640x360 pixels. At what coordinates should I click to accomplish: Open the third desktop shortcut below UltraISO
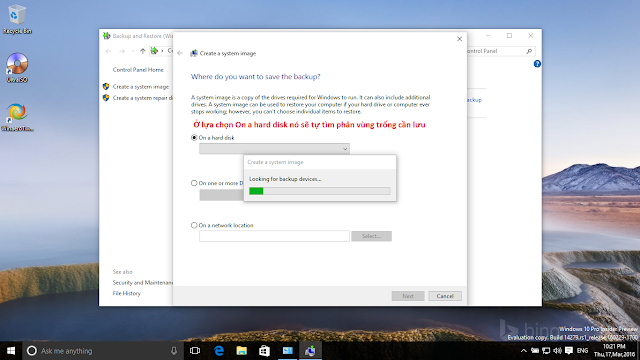pos(17,117)
